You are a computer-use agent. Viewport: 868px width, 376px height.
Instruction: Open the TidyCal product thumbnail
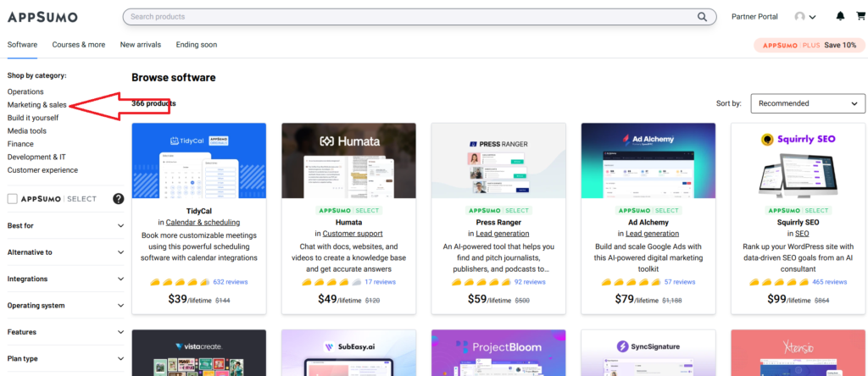click(x=199, y=160)
